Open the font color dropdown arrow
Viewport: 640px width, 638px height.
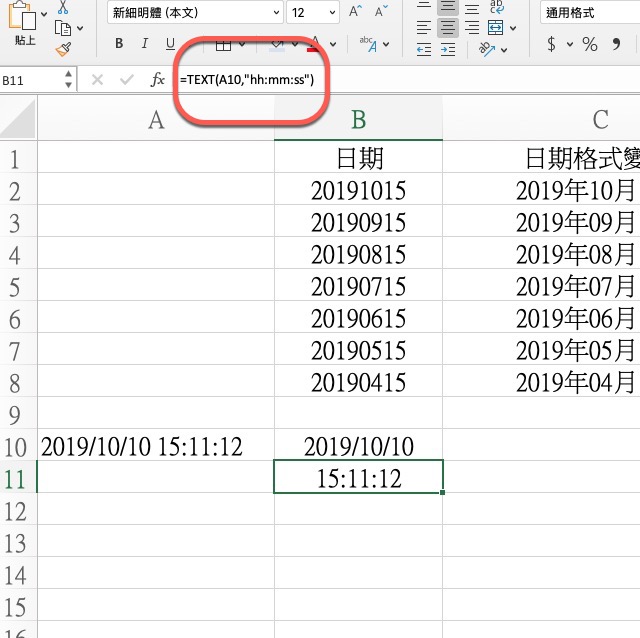(x=333, y=44)
